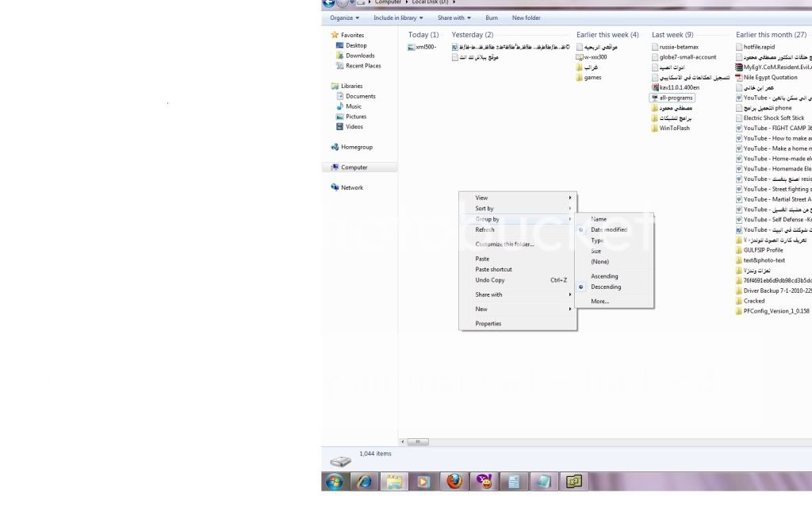Expand context menu Share with submenu
The image size is (812, 508).
pos(518,294)
